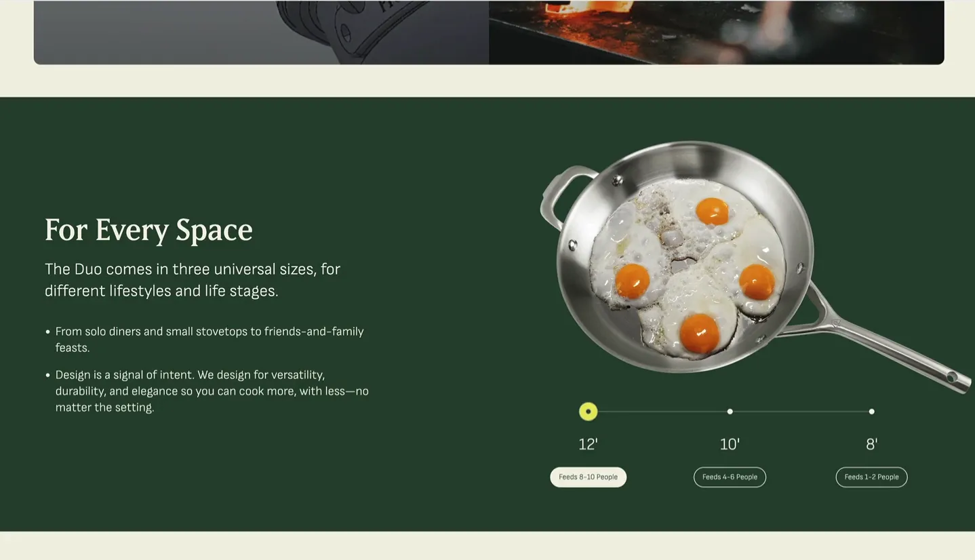This screenshot has width=975, height=560.
Task: Switch to the 10' size label
Action: (730, 445)
